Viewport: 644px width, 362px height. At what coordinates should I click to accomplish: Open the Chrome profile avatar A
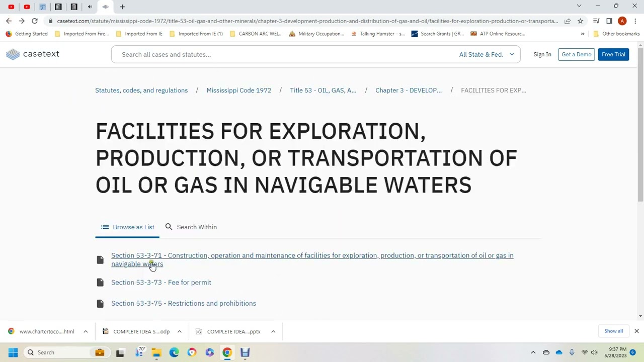point(622,21)
